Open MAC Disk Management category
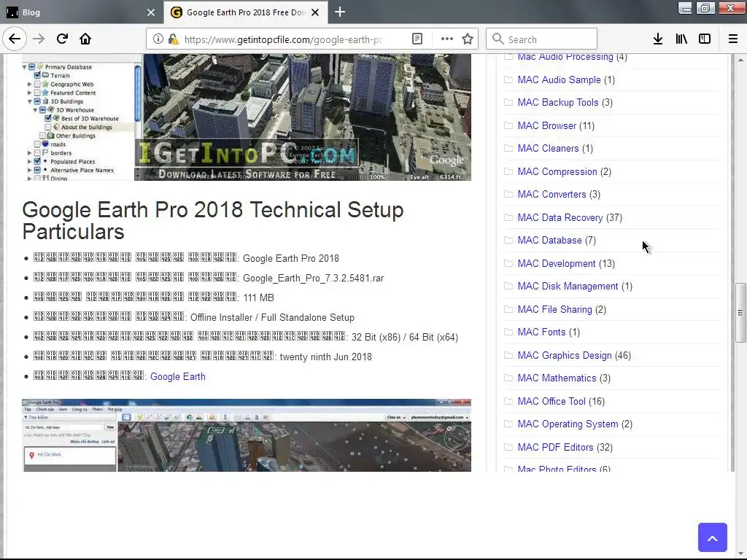The width and height of the screenshot is (747, 560). point(568,286)
